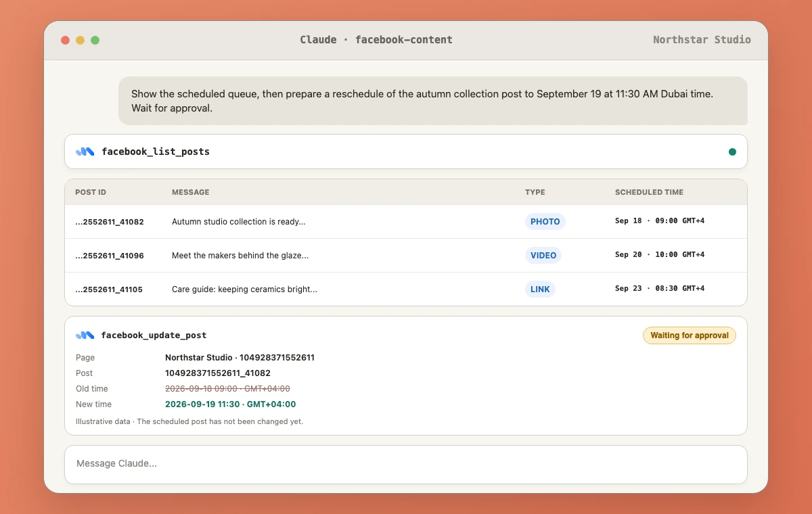
Task: Click the Page field label
Action: coord(85,358)
